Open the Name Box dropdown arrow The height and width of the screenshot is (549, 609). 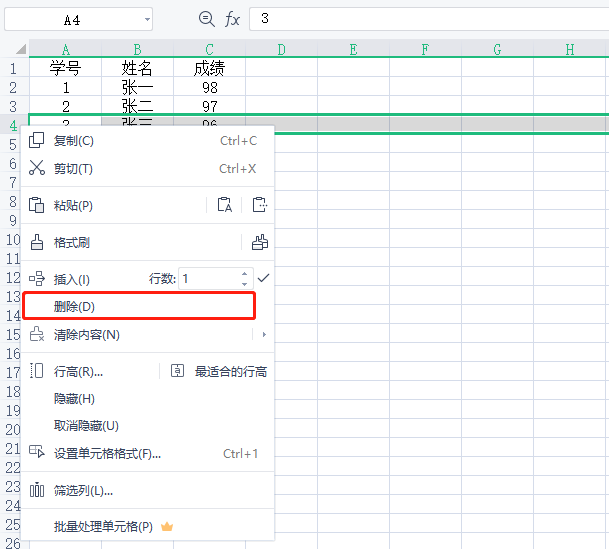coord(146,19)
